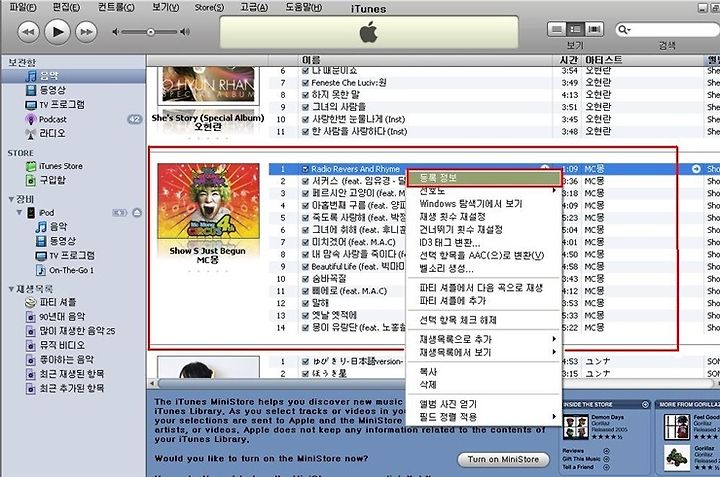Expand 필드 정렬 적용 submenu

coord(554,417)
